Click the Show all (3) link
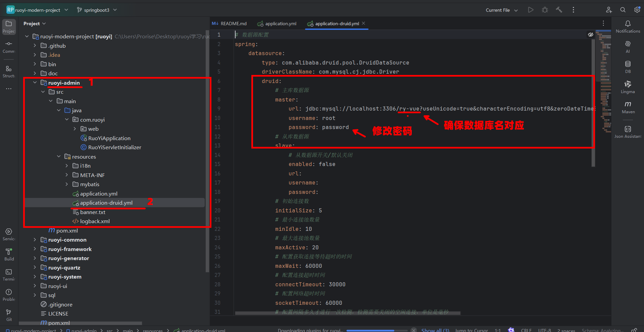 tap(435, 330)
